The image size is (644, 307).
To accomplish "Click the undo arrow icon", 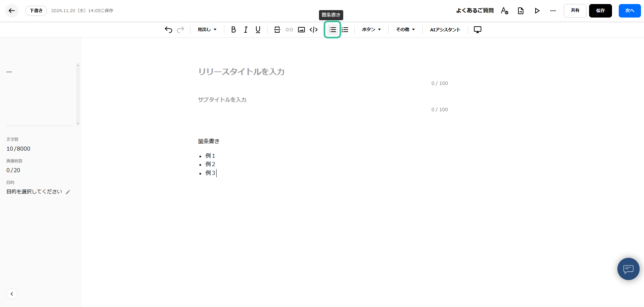I will [168, 30].
